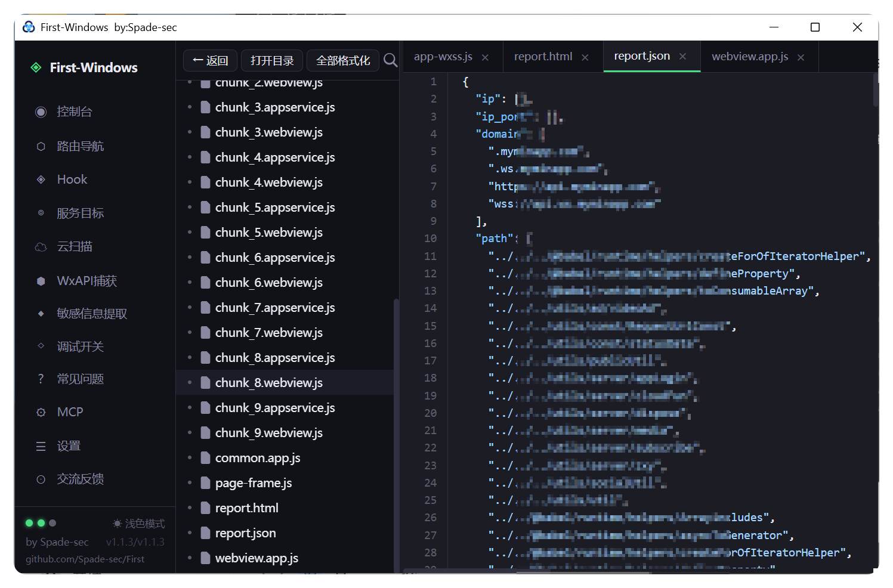This screenshot has width=893, height=588.
Task: Click the 返回 back button
Action: 211,60
